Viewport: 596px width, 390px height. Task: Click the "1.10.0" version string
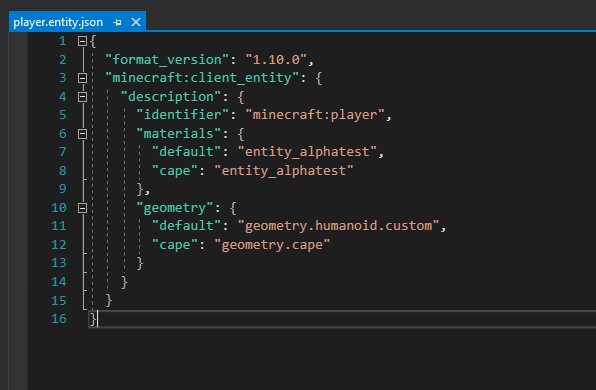pyautogui.click(x=276, y=60)
